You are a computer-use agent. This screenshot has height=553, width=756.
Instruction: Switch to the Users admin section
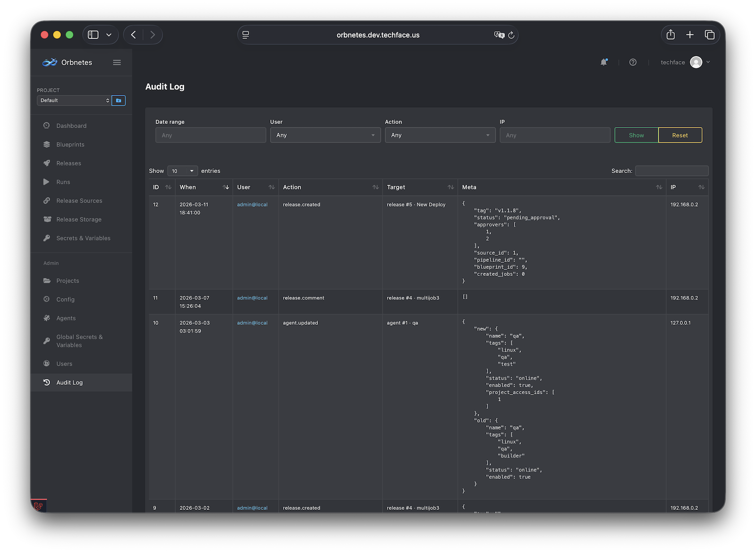click(x=64, y=363)
